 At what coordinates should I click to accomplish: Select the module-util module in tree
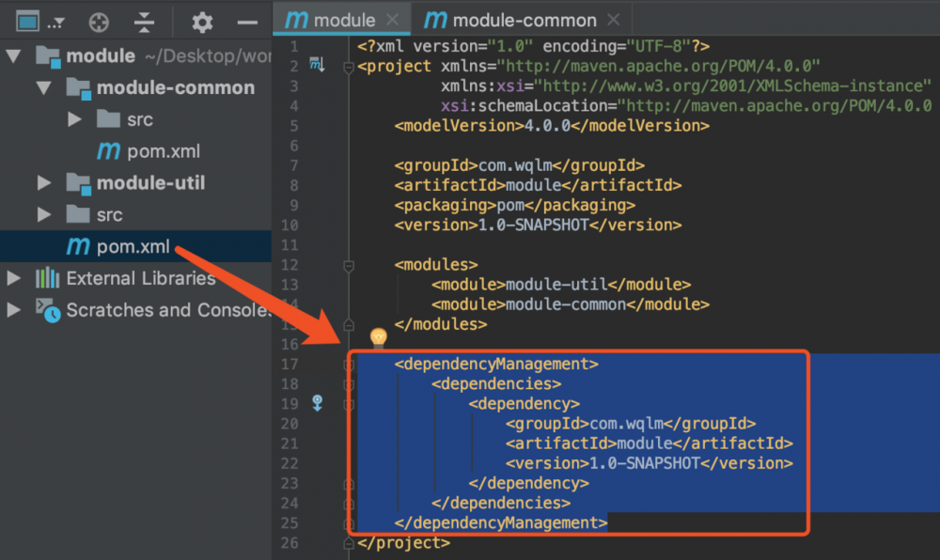click(150, 182)
